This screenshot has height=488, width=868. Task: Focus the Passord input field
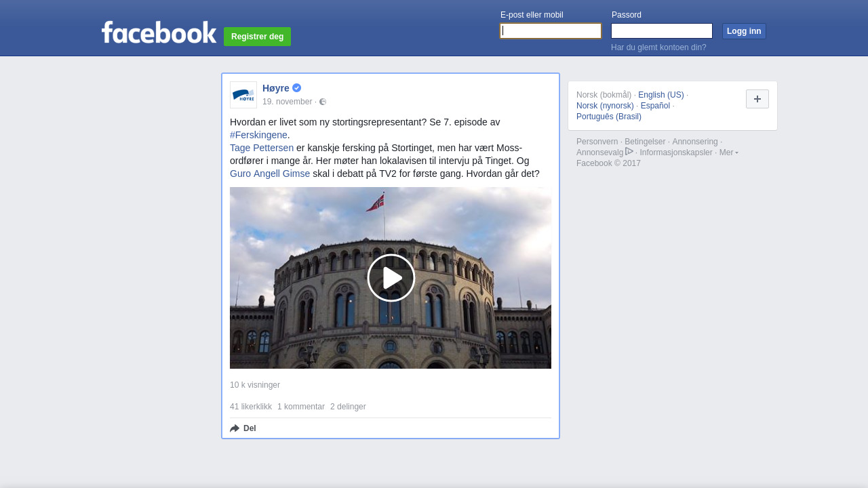pos(661,31)
